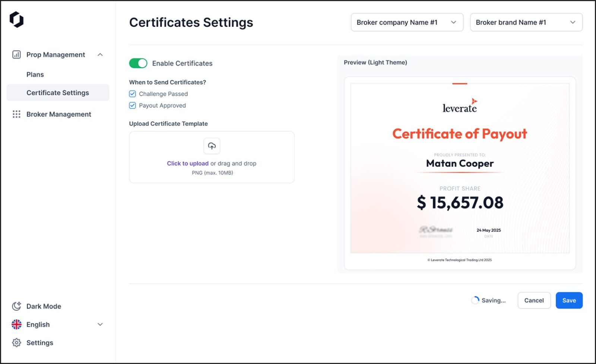Uncheck the Challenge Passed checkbox
This screenshot has height=364, width=596.
click(x=132, y=94)
